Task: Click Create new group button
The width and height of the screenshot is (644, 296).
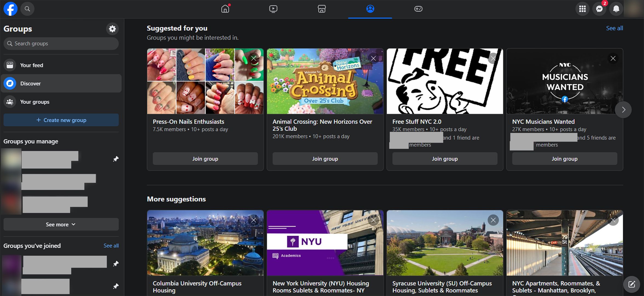Action: 61,120
